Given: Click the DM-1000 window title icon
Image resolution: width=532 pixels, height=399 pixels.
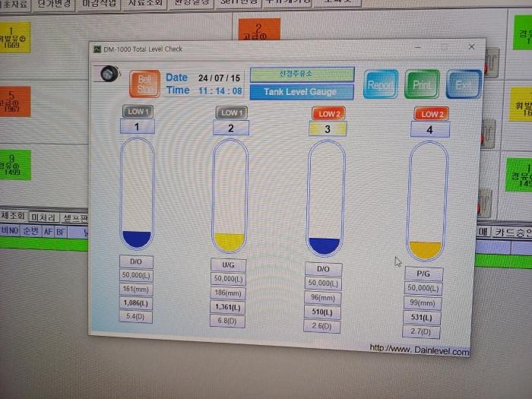Looking at the screenshot, I should point(97,49).
